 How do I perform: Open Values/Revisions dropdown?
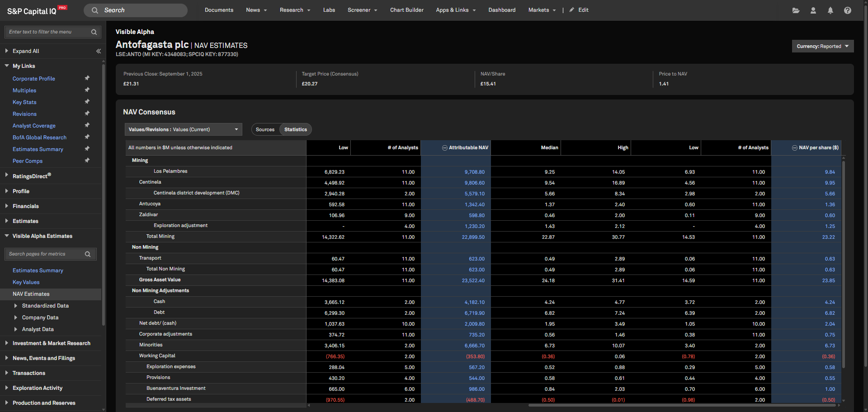(x=183, y=130)
